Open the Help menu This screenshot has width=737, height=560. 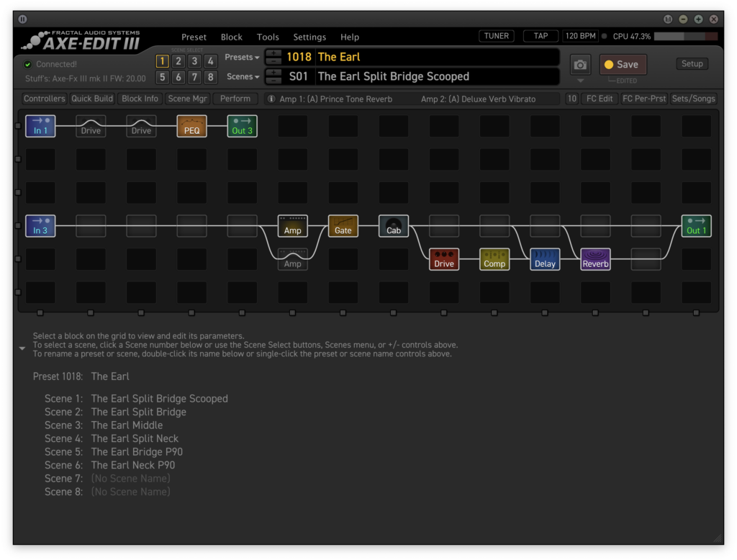[x=349, y=37]
